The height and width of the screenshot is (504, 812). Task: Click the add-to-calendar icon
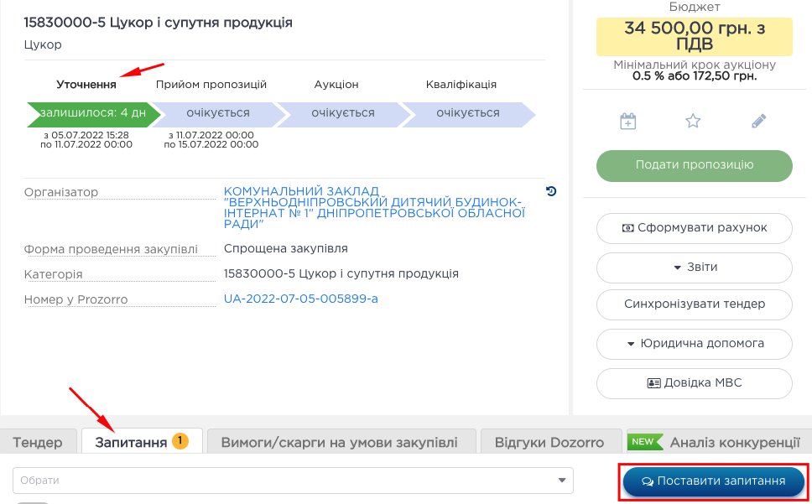click(627, 122)
